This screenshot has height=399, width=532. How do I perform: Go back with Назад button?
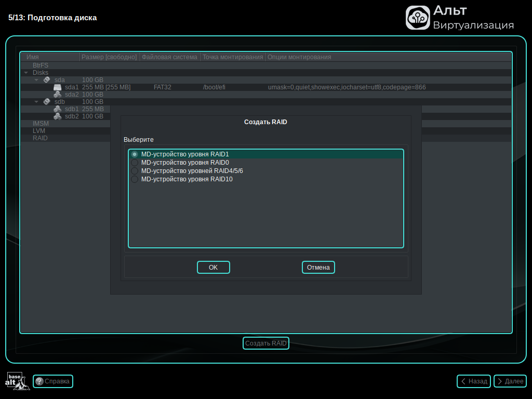coord(474,381)
